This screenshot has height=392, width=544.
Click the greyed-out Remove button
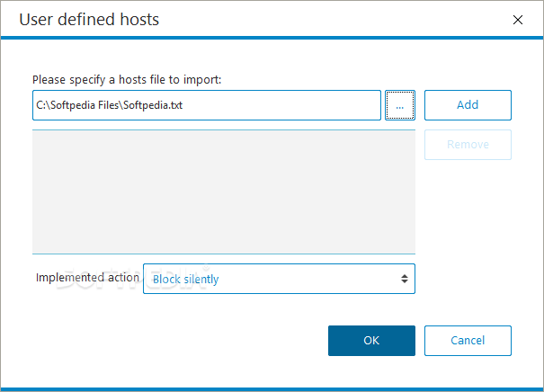tap(468, 145)
